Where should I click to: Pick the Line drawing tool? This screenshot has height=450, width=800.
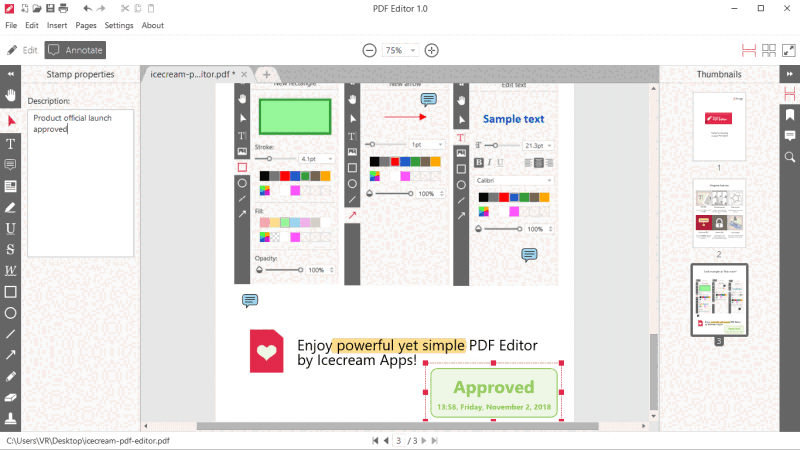pyautogui.click(x=10, y=334)
